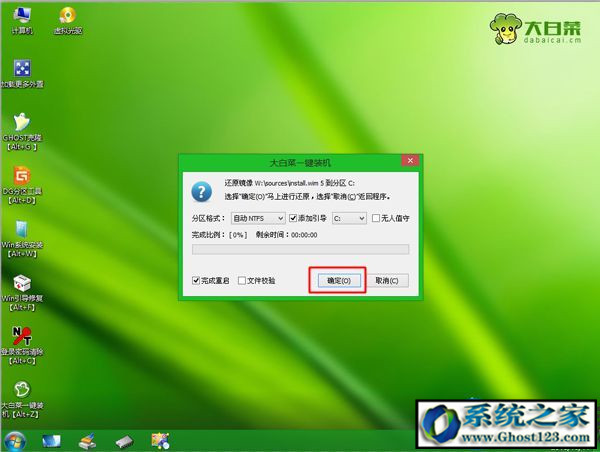Expand the 分区格式 NTFS dropdown
600x452 pixels.
point(258,217)
